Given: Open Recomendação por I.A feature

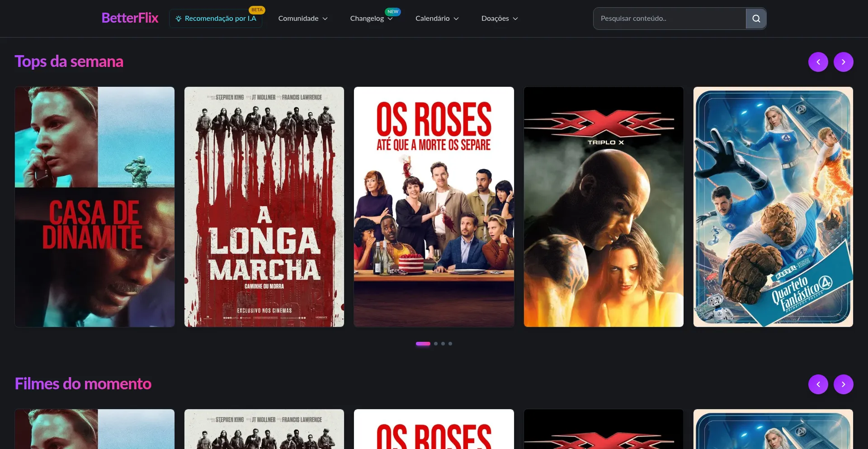Looking at the screenshot, I should coord(216,19).
